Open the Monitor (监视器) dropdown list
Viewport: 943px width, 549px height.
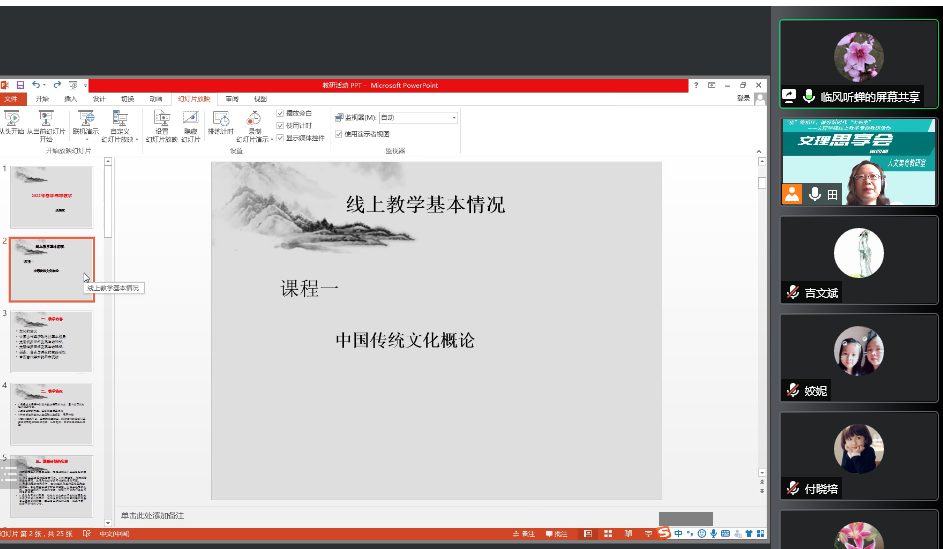click(x=454, y=118)
